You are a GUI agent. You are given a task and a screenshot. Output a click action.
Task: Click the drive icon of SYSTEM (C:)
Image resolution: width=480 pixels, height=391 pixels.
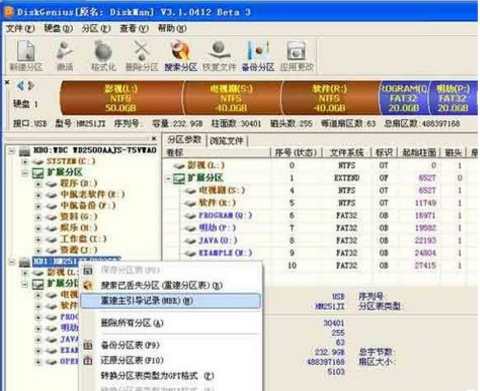pos(38,162)
